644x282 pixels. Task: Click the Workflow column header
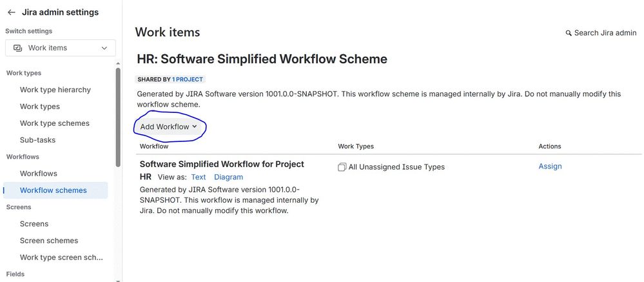(154, 146)
